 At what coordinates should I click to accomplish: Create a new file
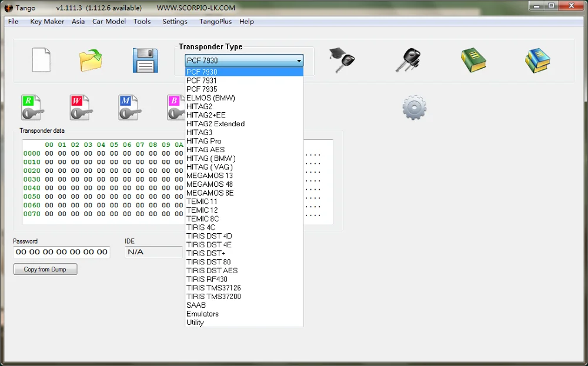point(41,59)
